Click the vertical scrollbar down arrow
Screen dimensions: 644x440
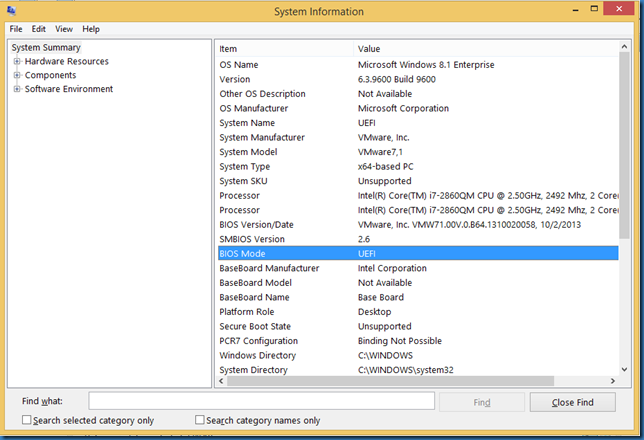[x=624, y=369]
